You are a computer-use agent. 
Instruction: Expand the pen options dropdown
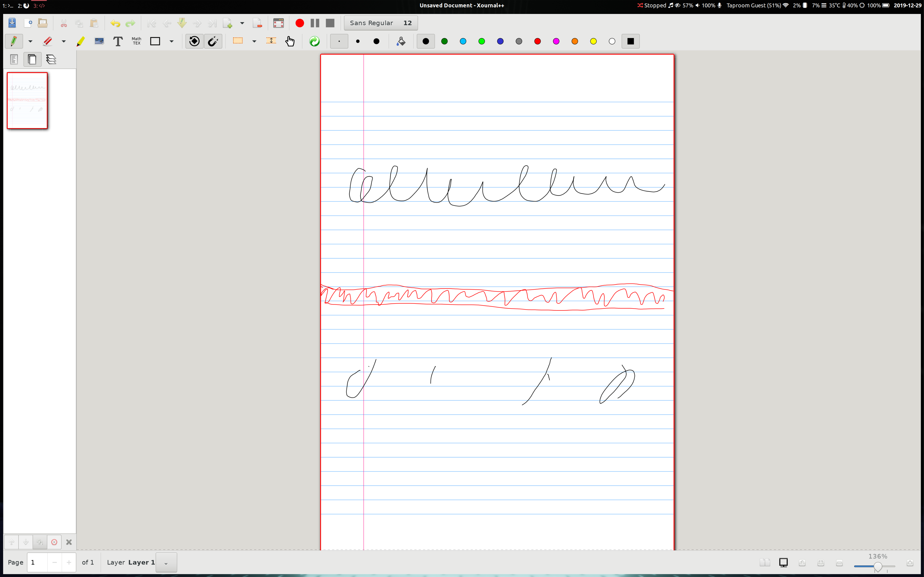point(31,41)
